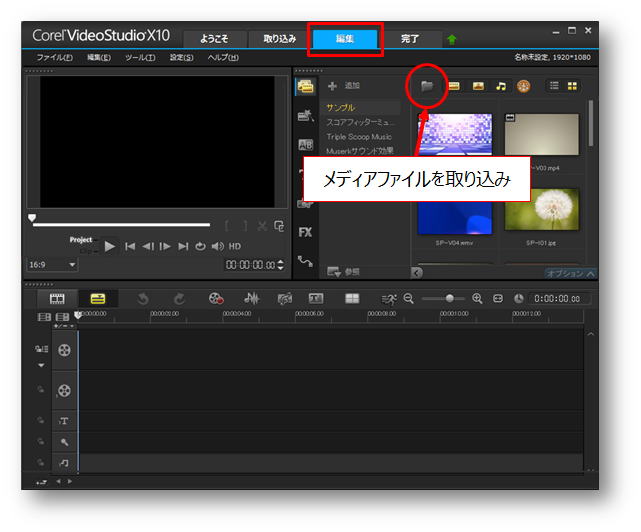This screenshot has height=532, width=641.
Task: Open the ファイル menu
Action: 55,57
